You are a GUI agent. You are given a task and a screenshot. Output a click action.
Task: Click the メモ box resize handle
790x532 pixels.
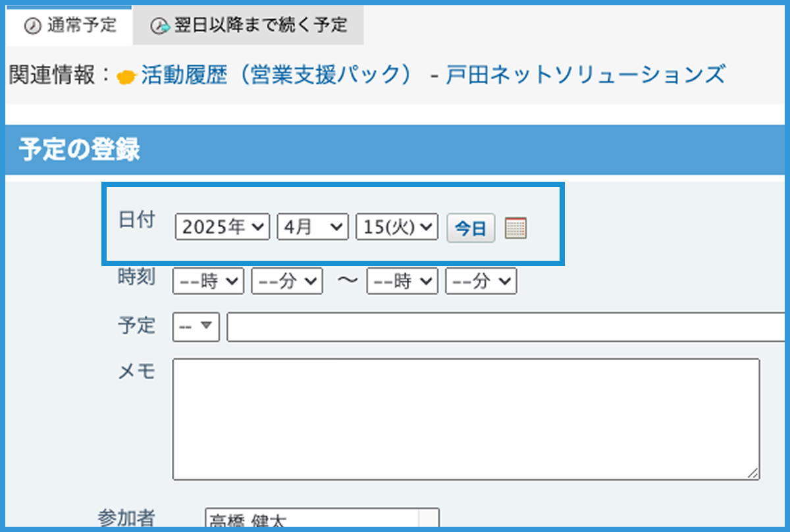753,473
